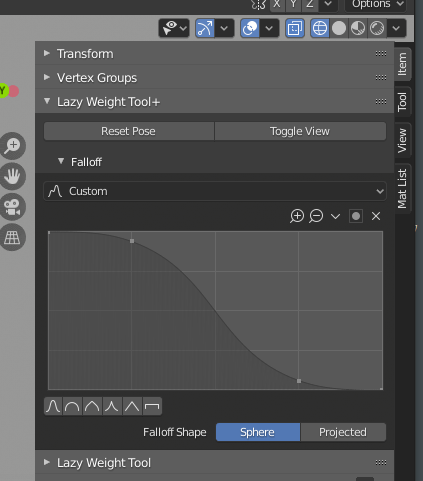Toggle X-ray view
Screen dimensions: 423x481
point(295,28)
